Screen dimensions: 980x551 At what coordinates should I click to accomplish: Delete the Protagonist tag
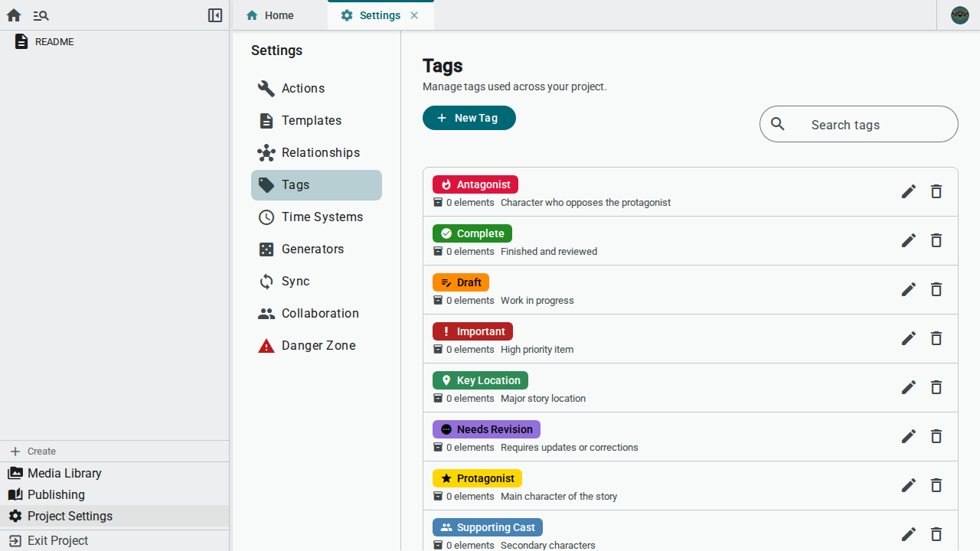[936, 485]
